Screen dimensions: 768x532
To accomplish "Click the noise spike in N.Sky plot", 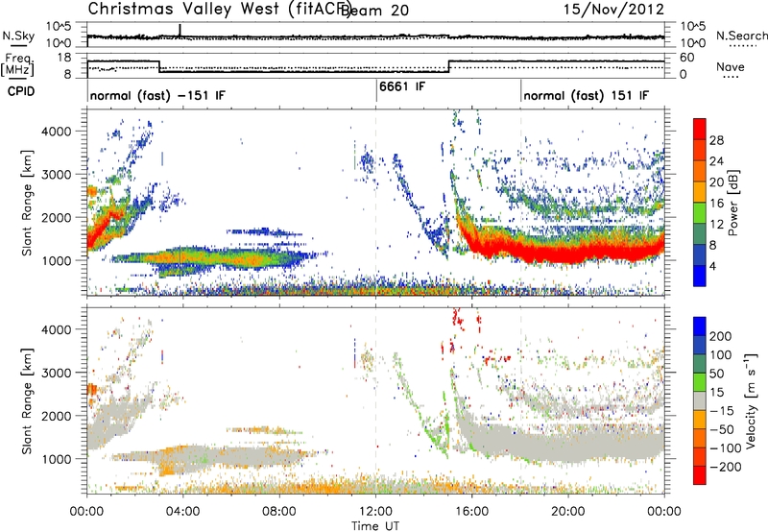I will (x=180, y=30).
